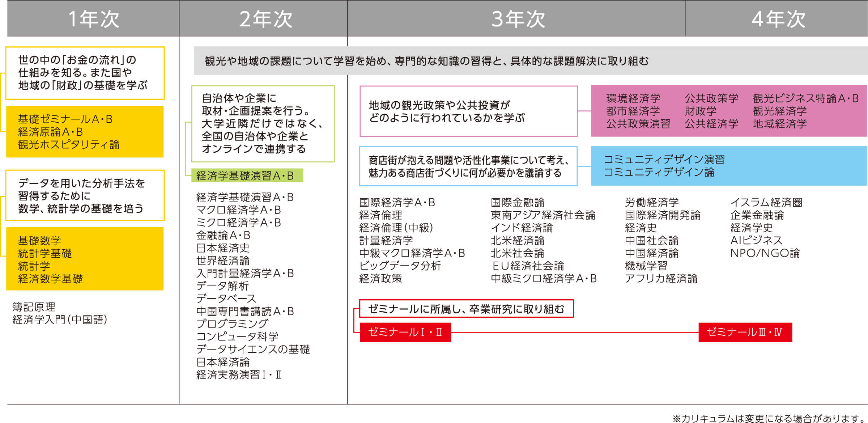Screen dimensions: 868x423
Task: Click 統計学基礎 course
Action: pyautogui.click(x=45, y=253)
